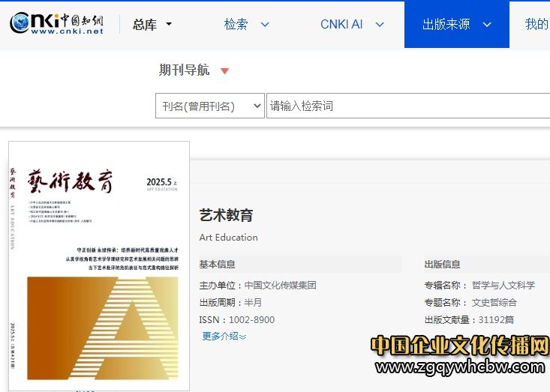Screen dimensions: 550x392
Task: Click the 艺术教育 journal title
Action: tap(226, 215)
